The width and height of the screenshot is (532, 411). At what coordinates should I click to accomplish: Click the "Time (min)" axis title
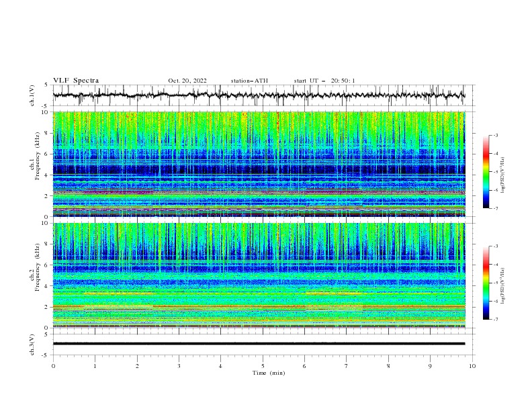click(x=269, y=373)
